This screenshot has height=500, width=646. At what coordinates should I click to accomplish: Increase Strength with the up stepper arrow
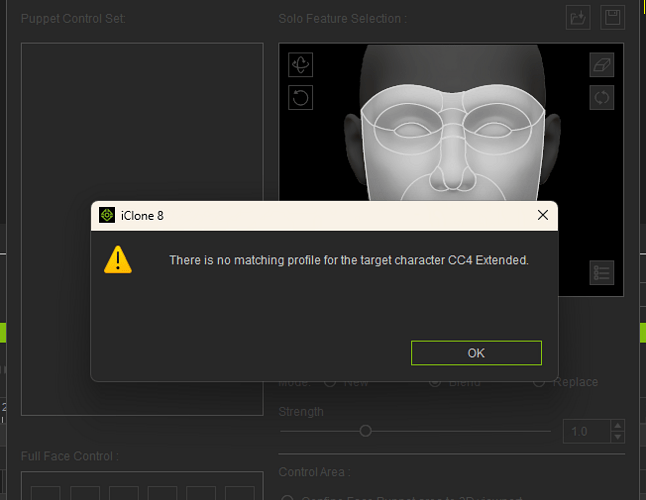click(x=618, y=426)
